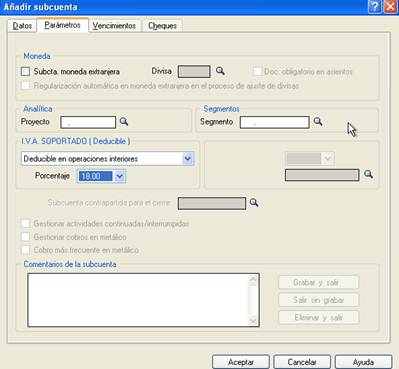The image size is (399, 369).
Task: Enable Subcta. moneda extranjera checkbox
Action: (25, 71)
